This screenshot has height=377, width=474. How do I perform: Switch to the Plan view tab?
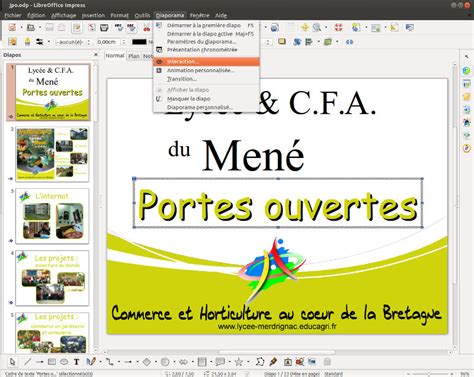tap(134, 56)
